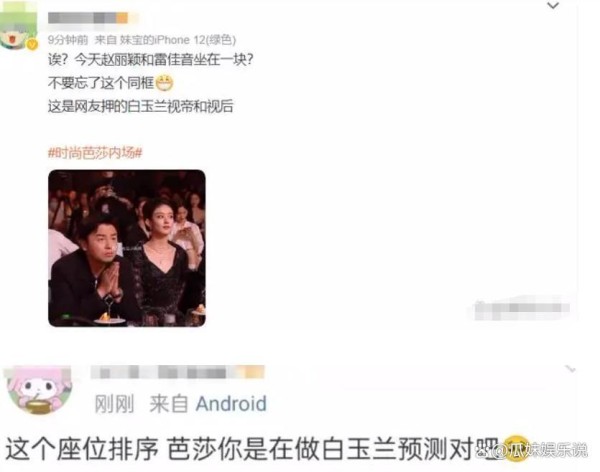Click the grinning emoji after 不要忘了这个同框

pos(165,83)
